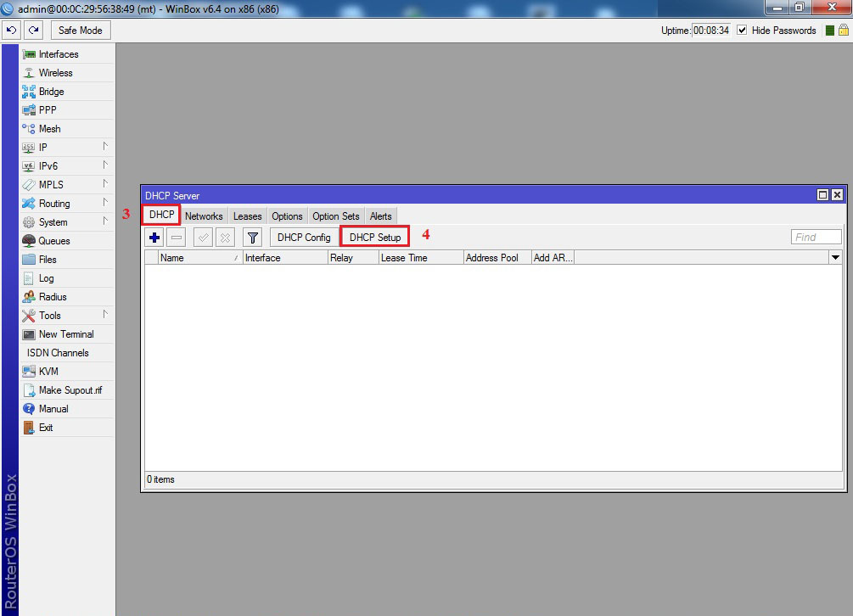Sort by the Interface column header
This screenshot has height=616, width=853.
pyautogui.click(x=284, y=258)
